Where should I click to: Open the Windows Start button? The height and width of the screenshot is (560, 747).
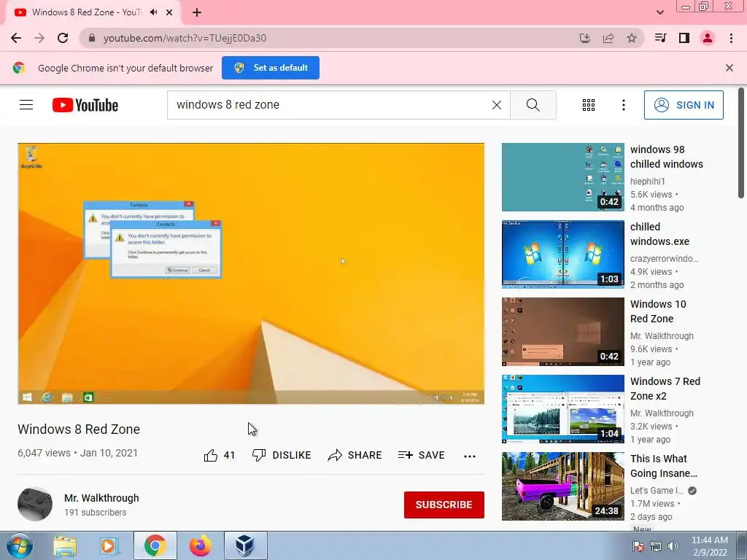[20, 545]
